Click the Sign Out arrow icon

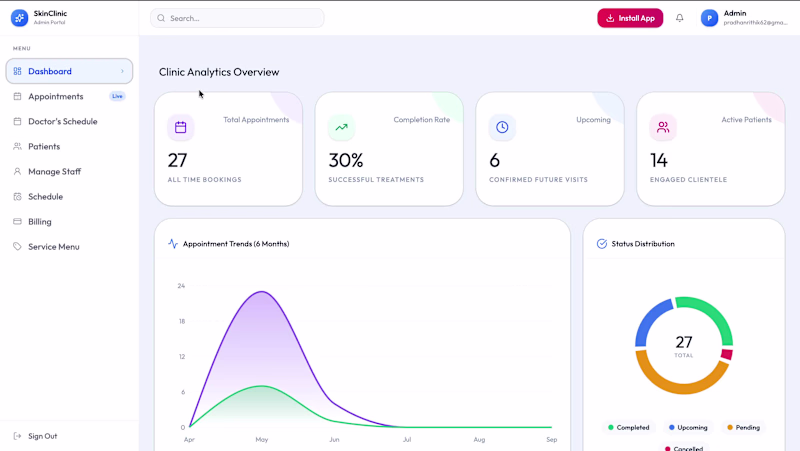17,436
